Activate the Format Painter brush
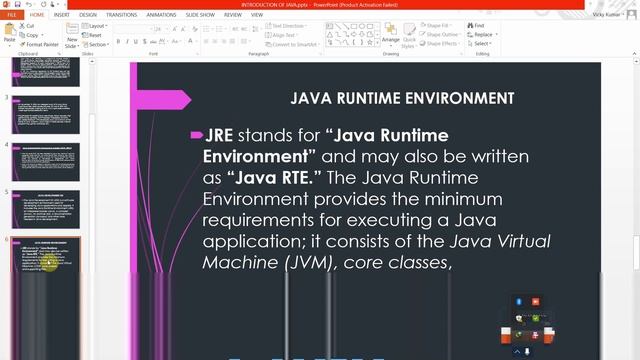Image resolution: width=640 pixels, height=360 pixels. click(x=39, y=44)
